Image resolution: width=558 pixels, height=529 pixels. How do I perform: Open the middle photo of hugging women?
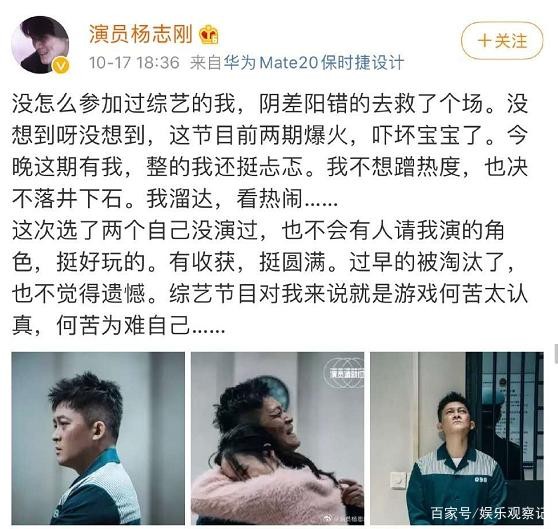[278, 438]
